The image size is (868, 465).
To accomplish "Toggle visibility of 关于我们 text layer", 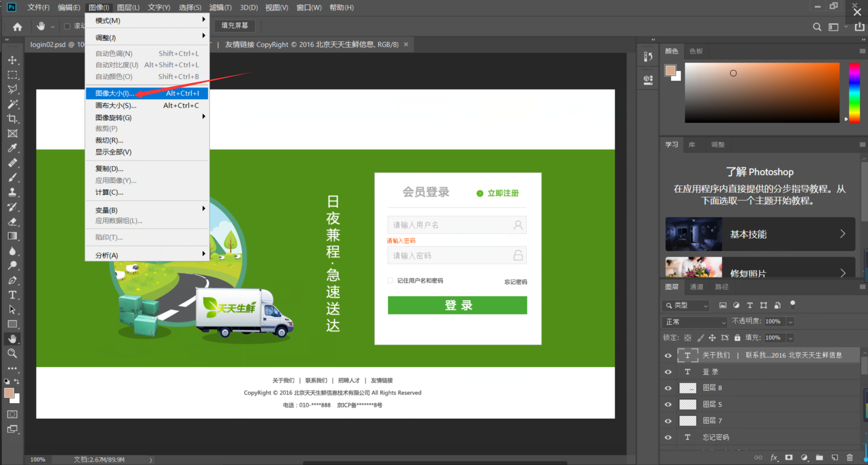I will tap(668, 356).
